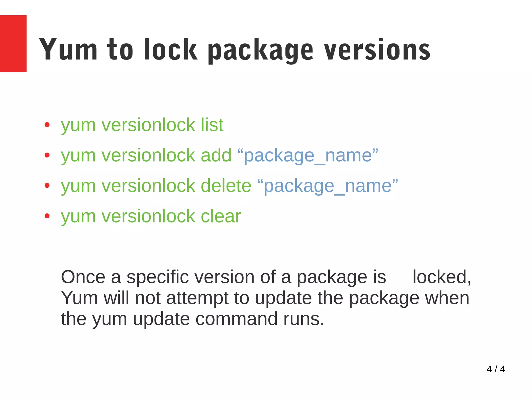Select the slide title 'Yum to lock package versions'
The image size is (532, 399).
point(235,50)
